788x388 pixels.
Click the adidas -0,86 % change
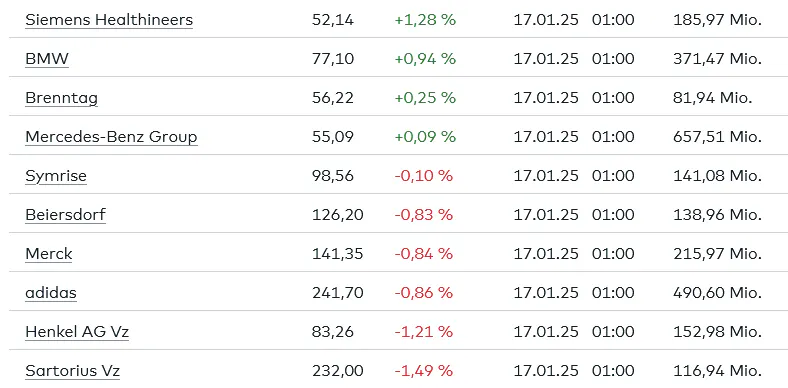pos(424,293)
